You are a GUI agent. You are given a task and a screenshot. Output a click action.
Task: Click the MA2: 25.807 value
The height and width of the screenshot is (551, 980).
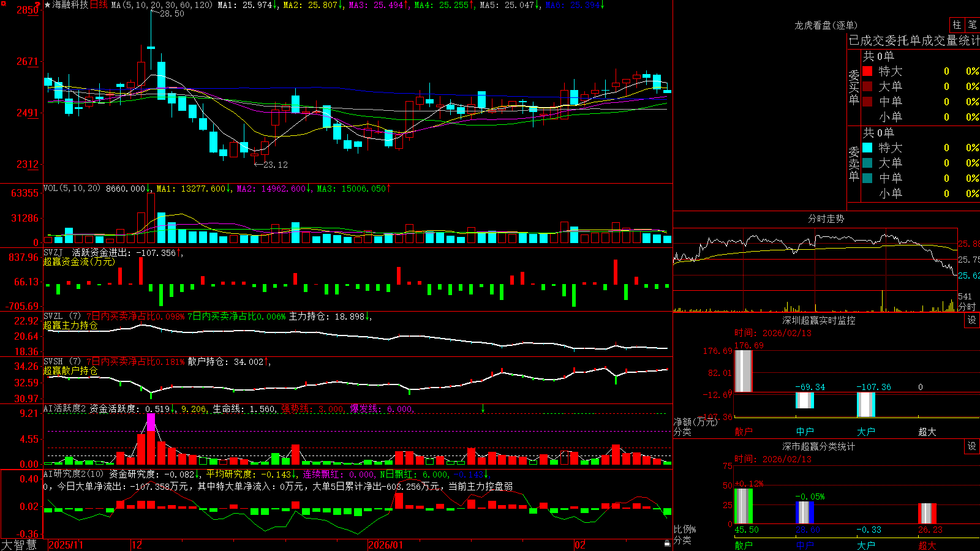tap(311, 5)
